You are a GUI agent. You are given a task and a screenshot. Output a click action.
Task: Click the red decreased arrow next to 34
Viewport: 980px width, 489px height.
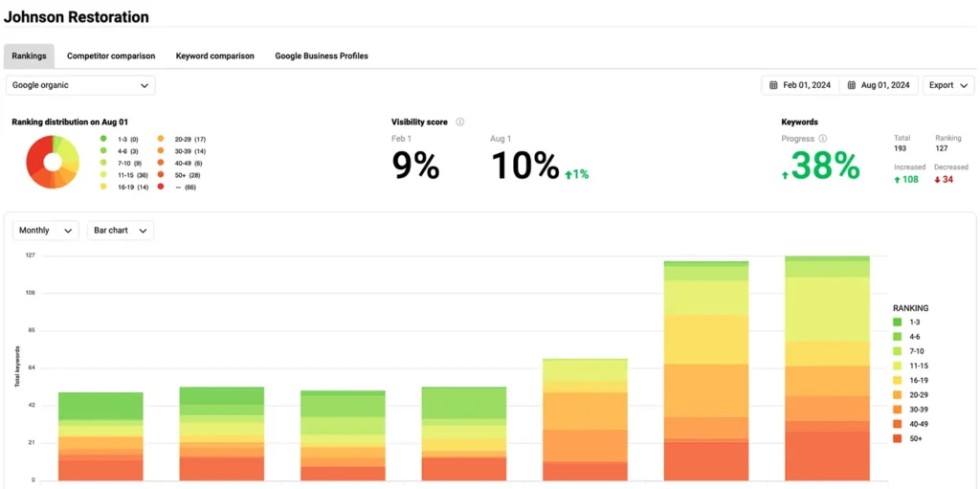(x=938, y=180)
